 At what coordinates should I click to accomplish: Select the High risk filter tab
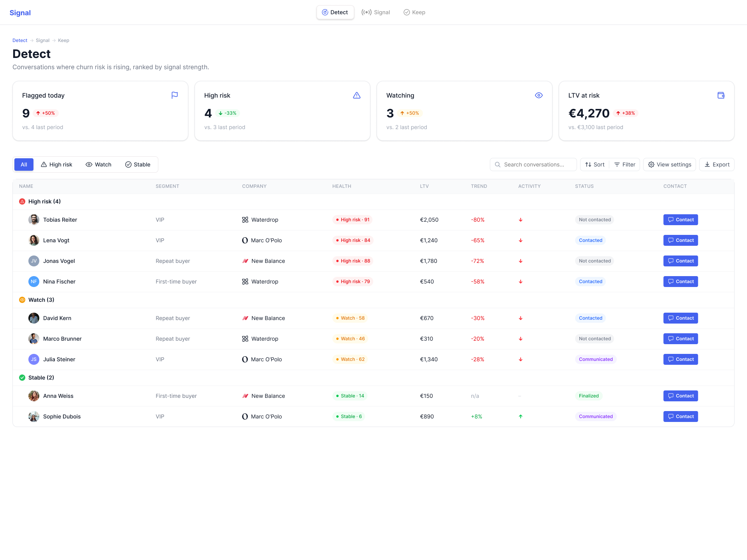56,164
